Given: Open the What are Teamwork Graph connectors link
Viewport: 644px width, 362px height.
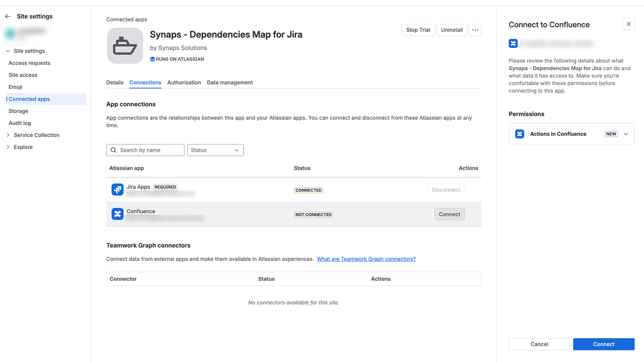Looking at the screenshot, I should [366, 259].
